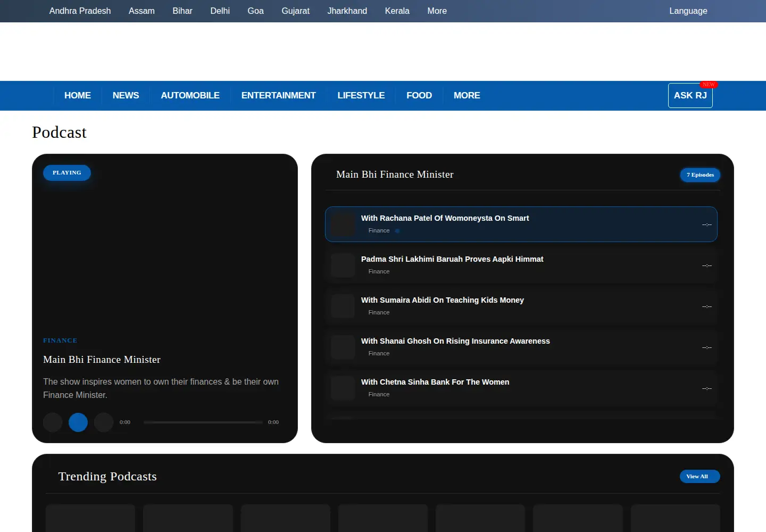Play 'With Chetna Sinha Bank For The Women'
This screenshot has height=532, width=766.
coord(521,388)
